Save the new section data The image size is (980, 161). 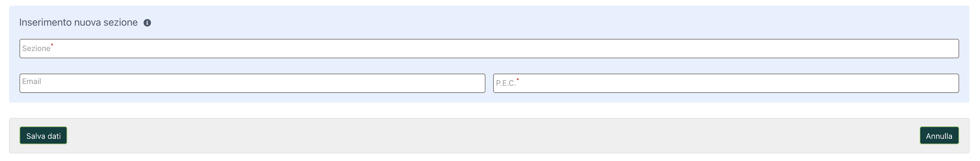(44, 135)
